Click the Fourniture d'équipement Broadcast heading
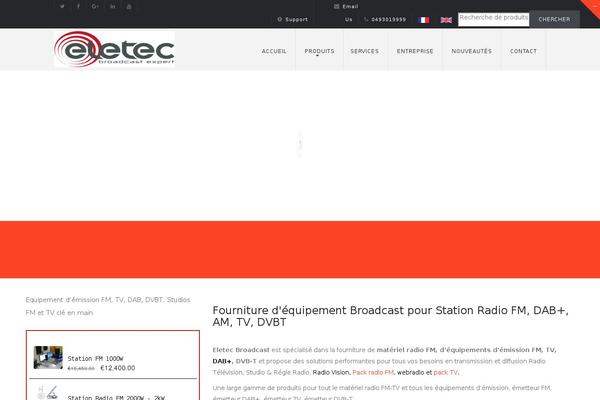 click(390, 316)
